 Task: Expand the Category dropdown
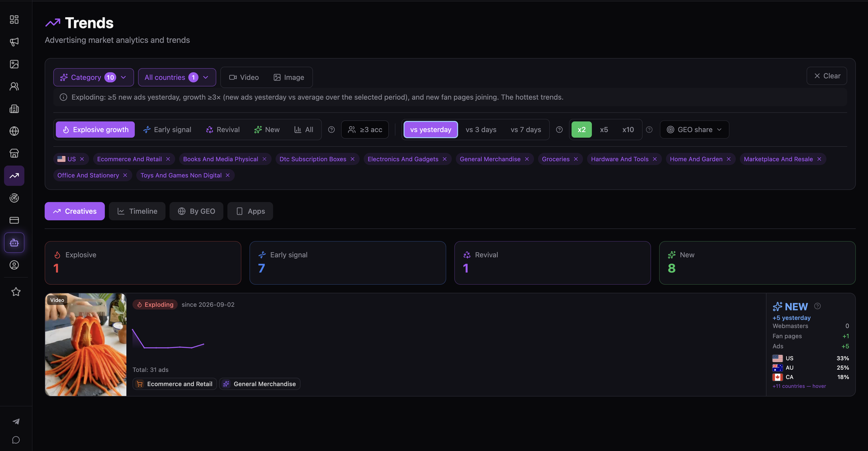[94, 77]
